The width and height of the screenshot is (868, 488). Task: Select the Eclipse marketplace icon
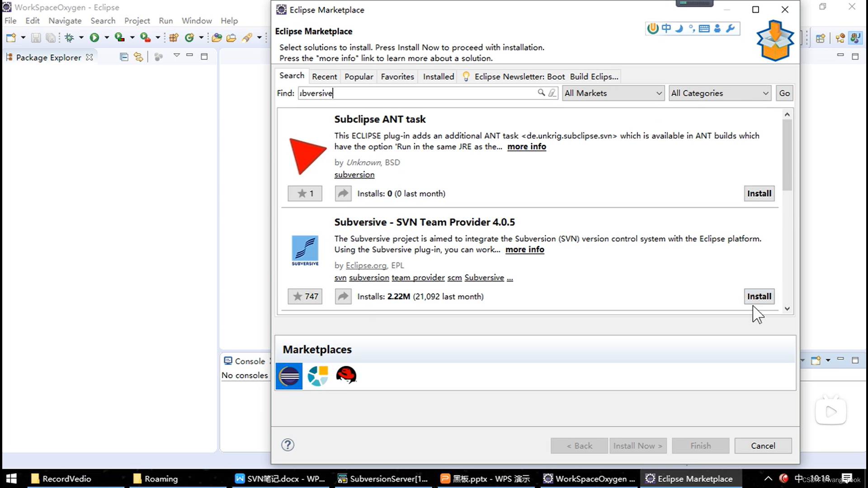point(289,376)
